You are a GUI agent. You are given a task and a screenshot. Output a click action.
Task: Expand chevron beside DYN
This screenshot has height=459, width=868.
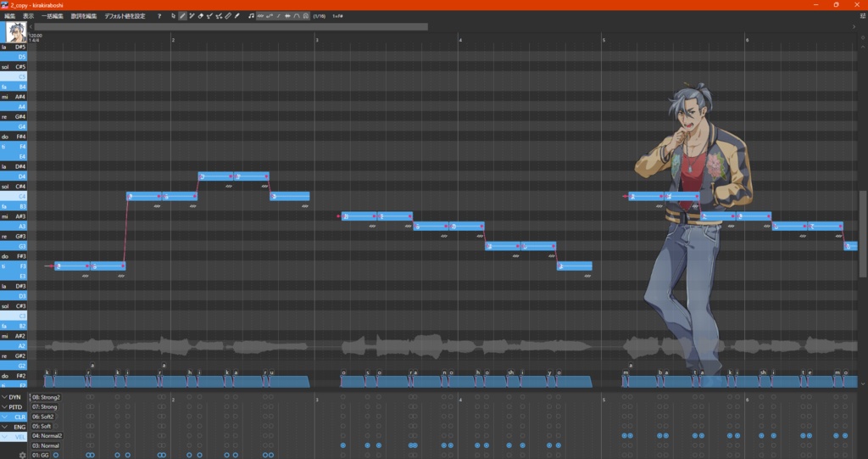pyautogui.click(x=4, y=397)
